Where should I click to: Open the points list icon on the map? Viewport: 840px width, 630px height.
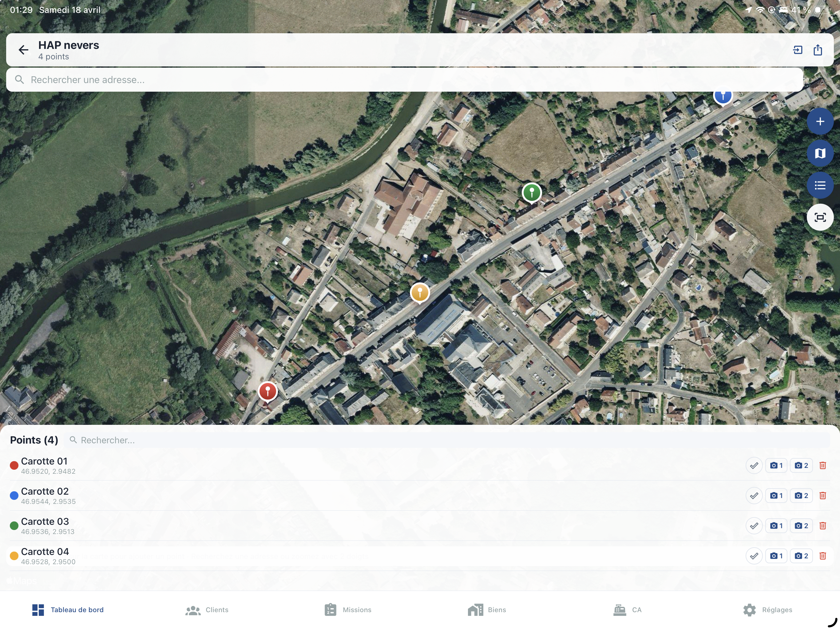(820, 185)
